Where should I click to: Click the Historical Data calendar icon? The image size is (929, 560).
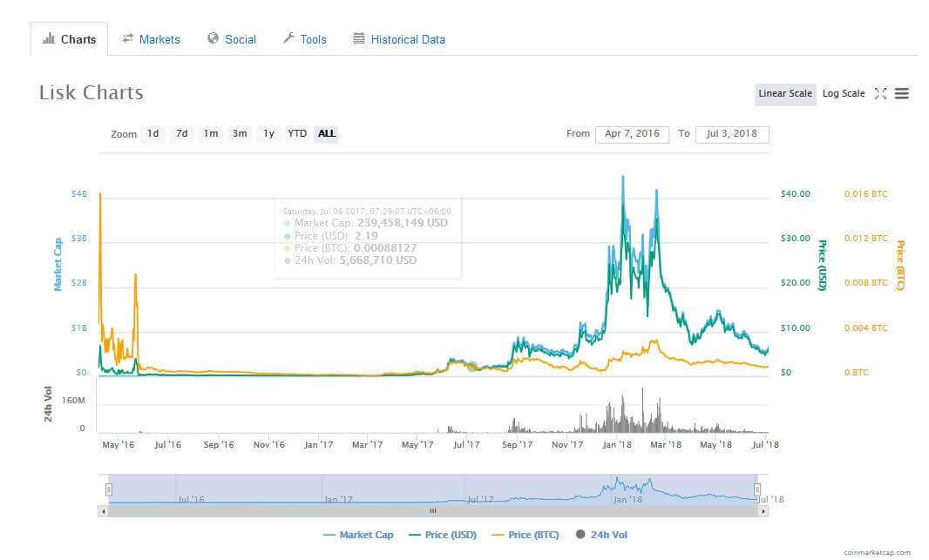[358, 38]
